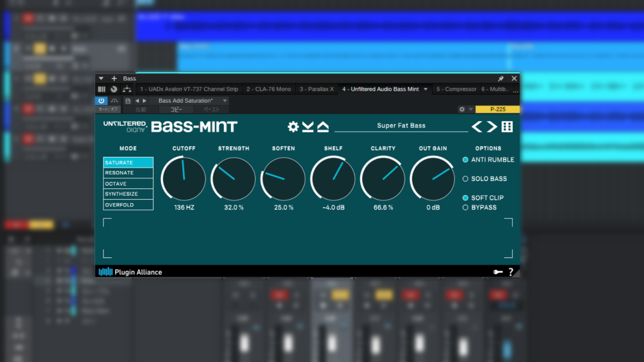The width and height of the screenshot is (644, 362).
Task: Select the Octave mode
Action: [x=128, y=184]
